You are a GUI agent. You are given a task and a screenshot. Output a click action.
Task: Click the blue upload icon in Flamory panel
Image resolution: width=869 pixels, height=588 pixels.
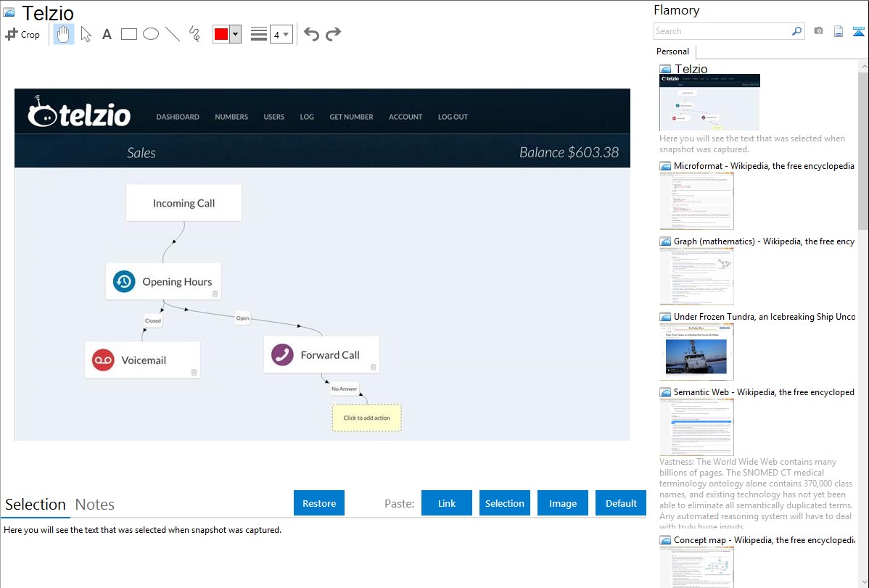pyautogui.click(x=858, y=31)
